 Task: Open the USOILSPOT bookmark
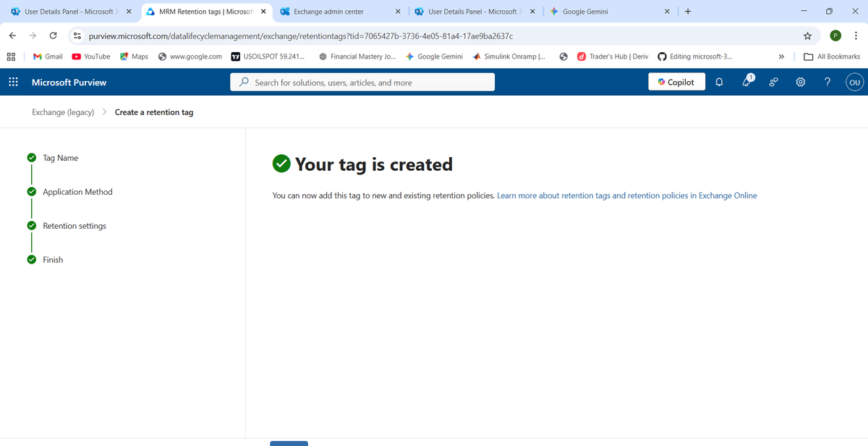click(268, 56)
